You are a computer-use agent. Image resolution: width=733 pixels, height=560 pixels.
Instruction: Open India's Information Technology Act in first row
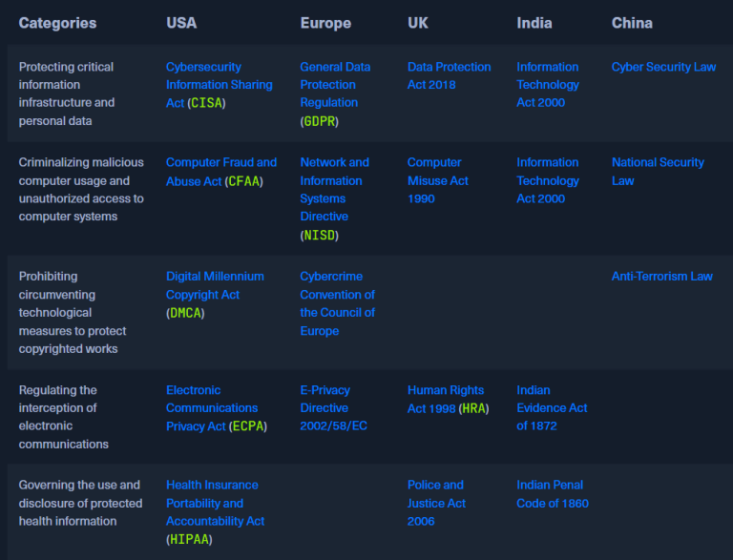point(548,85)
